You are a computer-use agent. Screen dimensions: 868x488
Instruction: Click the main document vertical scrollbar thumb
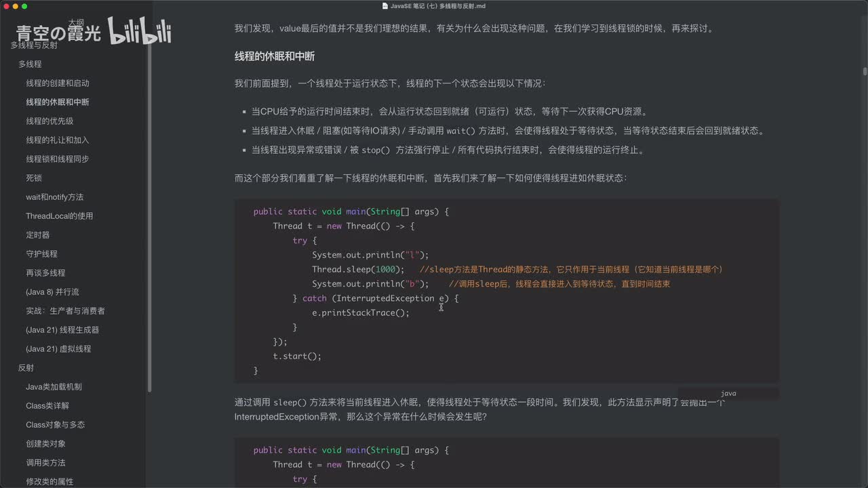(865, 70)
